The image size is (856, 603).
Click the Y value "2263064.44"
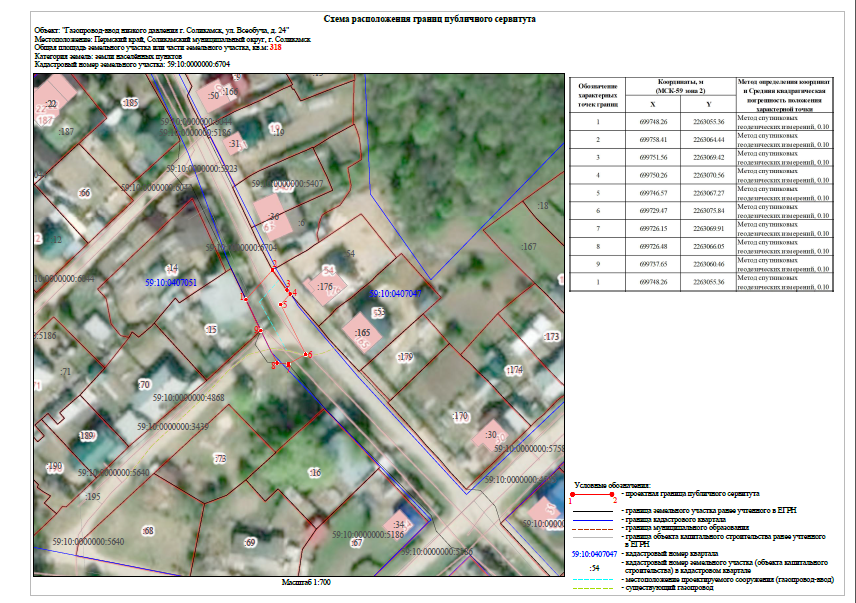(x=709, y=140)
